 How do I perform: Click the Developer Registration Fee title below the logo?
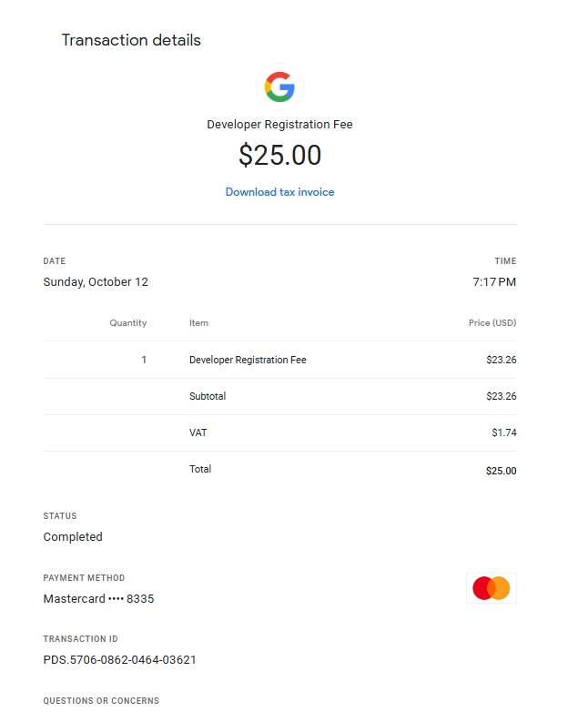coord(279,125)
